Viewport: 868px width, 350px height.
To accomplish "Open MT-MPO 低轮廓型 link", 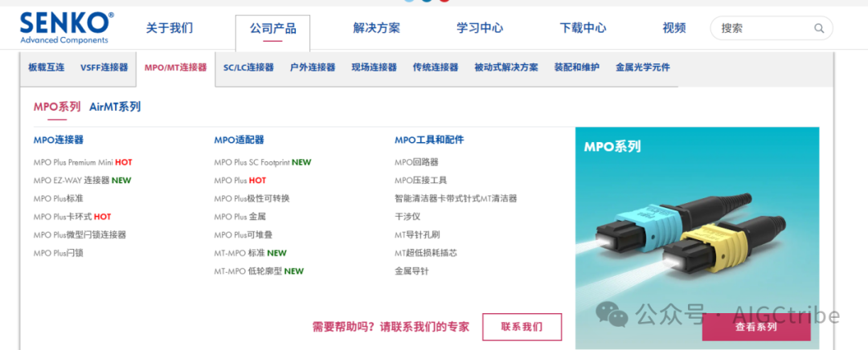I will 248,271.
